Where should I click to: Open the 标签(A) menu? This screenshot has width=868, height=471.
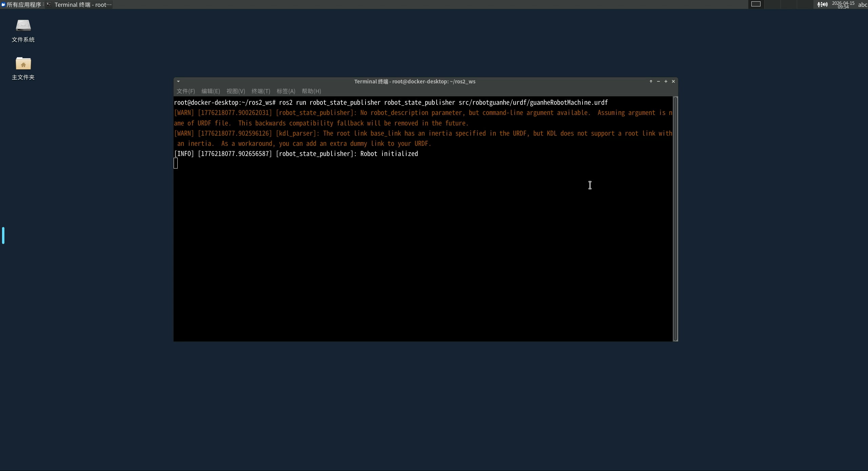point(286,91)
